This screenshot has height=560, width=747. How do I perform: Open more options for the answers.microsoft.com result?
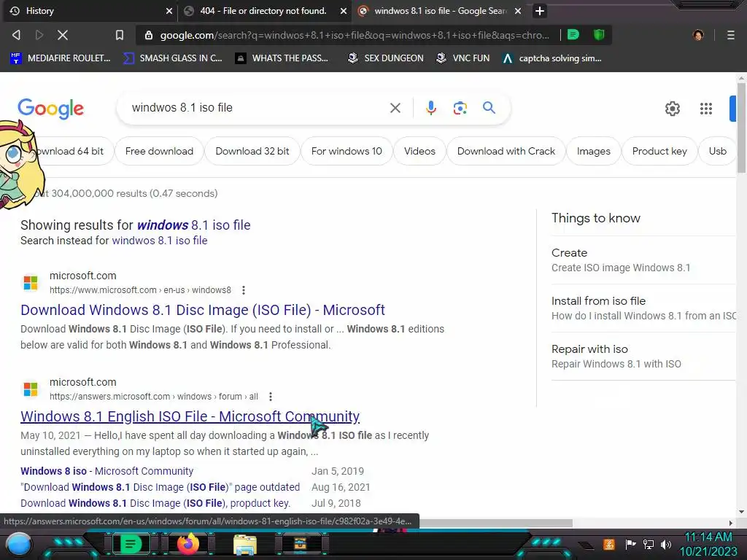(x=271, y=397)
